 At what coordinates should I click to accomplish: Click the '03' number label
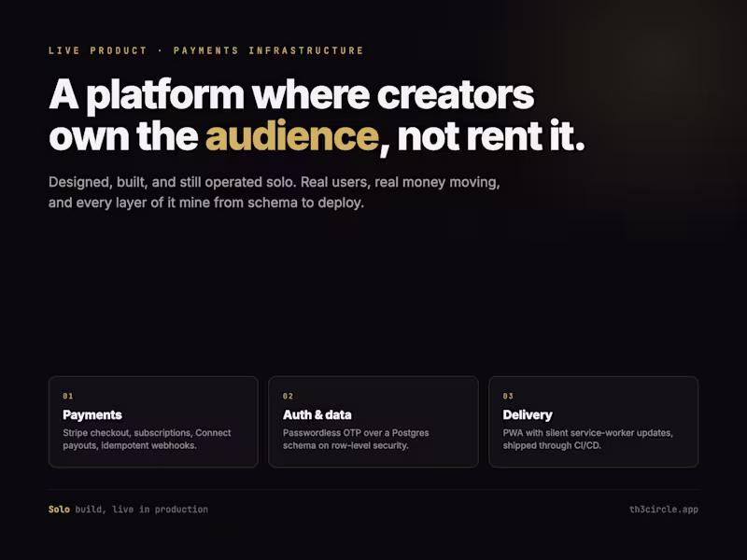click(x=508, y=396)
